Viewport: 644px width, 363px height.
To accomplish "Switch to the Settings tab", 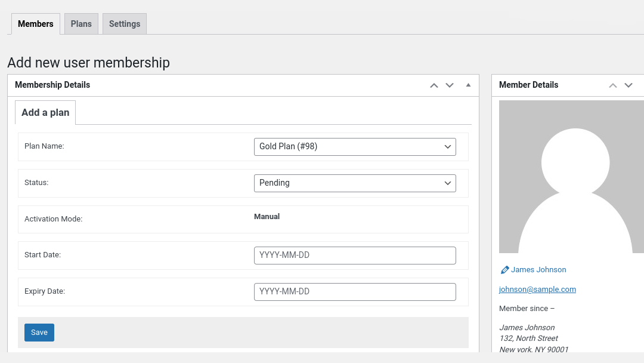I will (125, 24).
